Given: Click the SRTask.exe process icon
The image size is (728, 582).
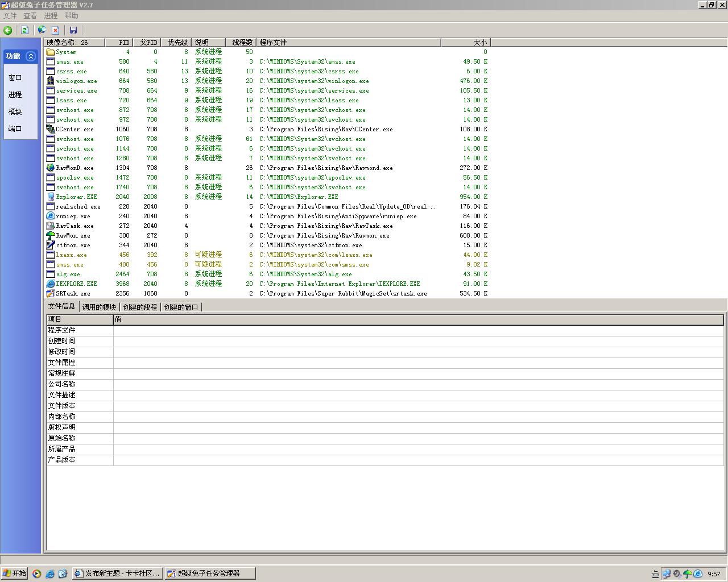Looking at the screenshot, I should 51,293.
